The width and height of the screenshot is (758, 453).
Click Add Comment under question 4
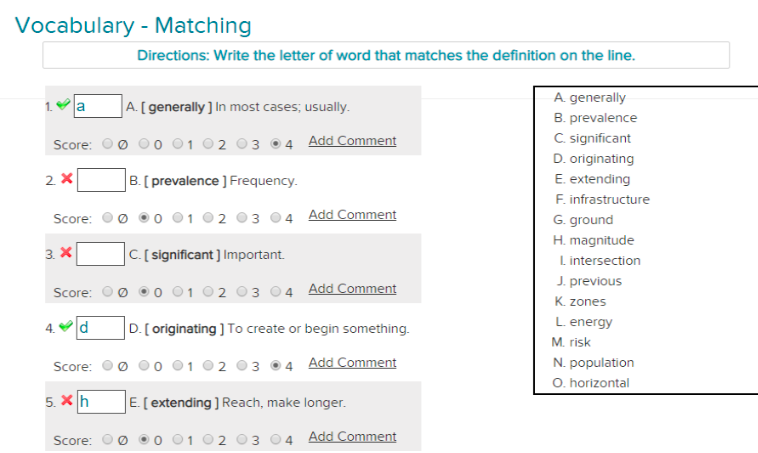(x=352, y=363)
